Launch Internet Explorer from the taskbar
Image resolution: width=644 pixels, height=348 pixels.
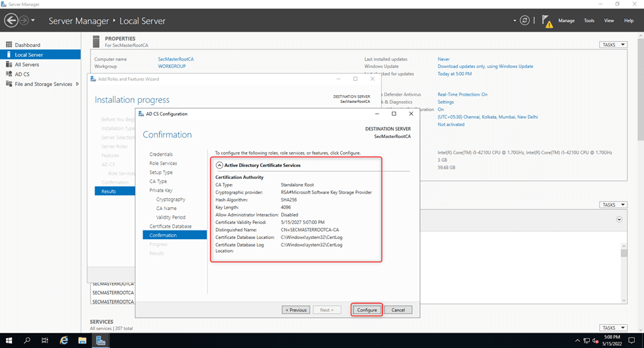[x=63, y=341]
